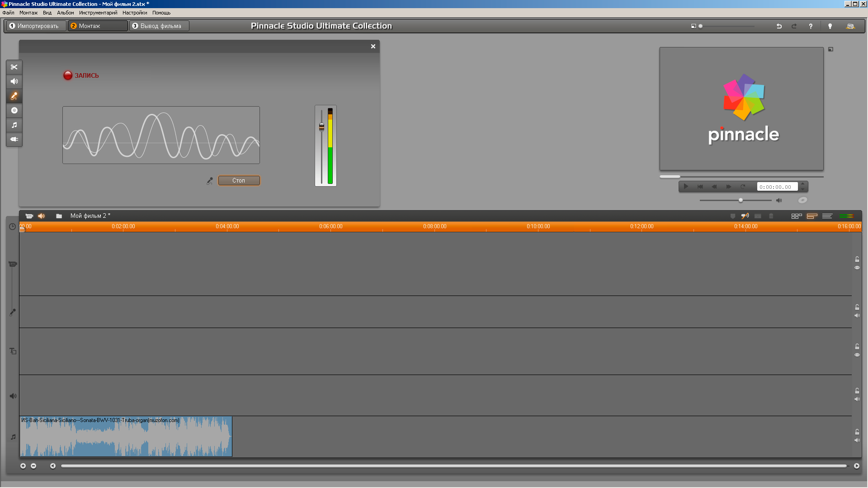868x488 pixels.
Task: Mute the music track speaker
Action: pyautogui.click(x=857, y=441)
